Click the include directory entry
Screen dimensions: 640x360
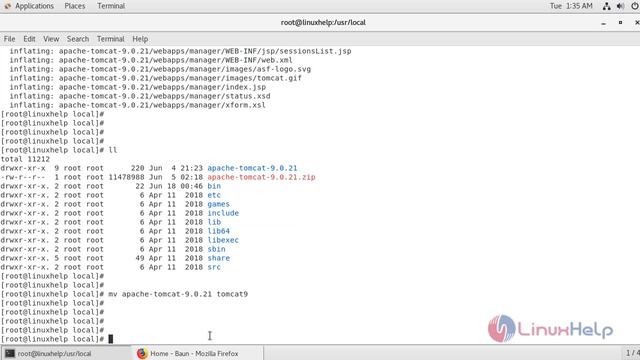click(x=223, y=213)
